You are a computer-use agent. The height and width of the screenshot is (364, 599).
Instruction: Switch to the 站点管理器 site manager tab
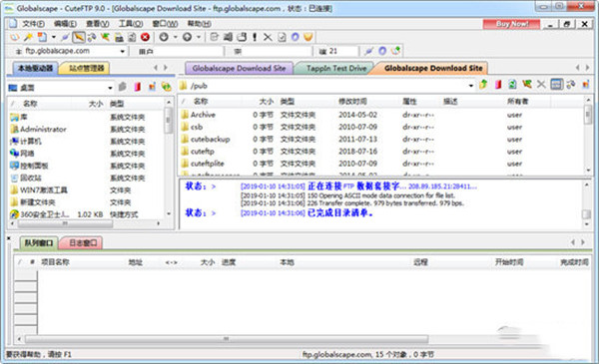pyautogui.click(x=86, y=68)
